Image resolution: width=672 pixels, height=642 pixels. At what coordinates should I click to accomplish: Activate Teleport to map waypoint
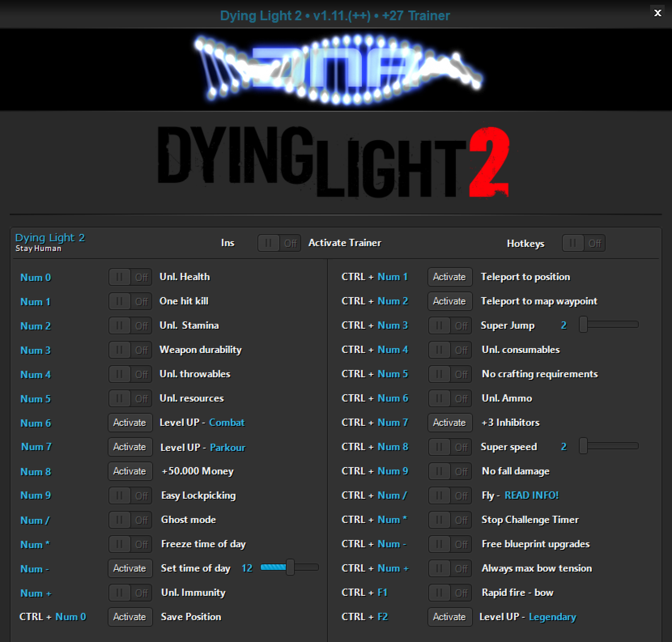pyautogui.click(x=450, y=301)
